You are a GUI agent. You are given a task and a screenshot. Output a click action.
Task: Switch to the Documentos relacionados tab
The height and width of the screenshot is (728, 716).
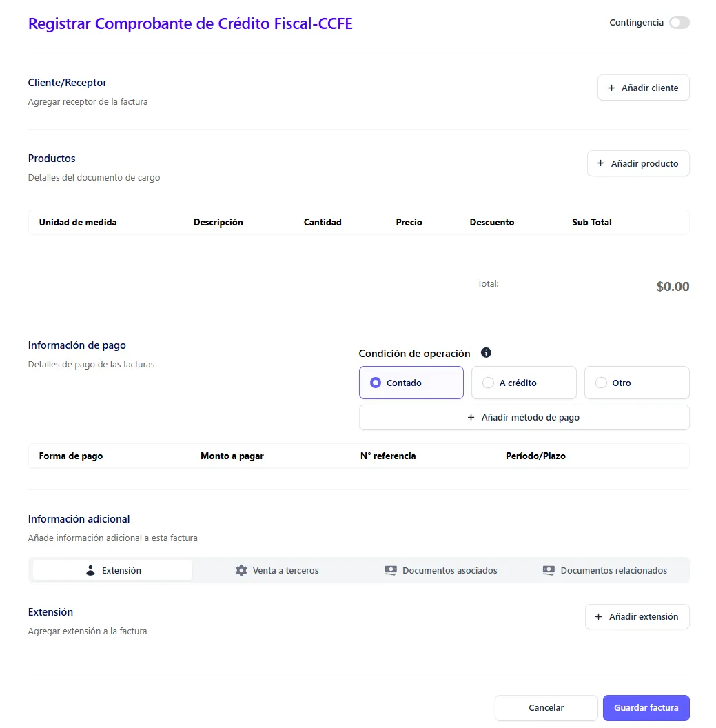tap(606, 570)
